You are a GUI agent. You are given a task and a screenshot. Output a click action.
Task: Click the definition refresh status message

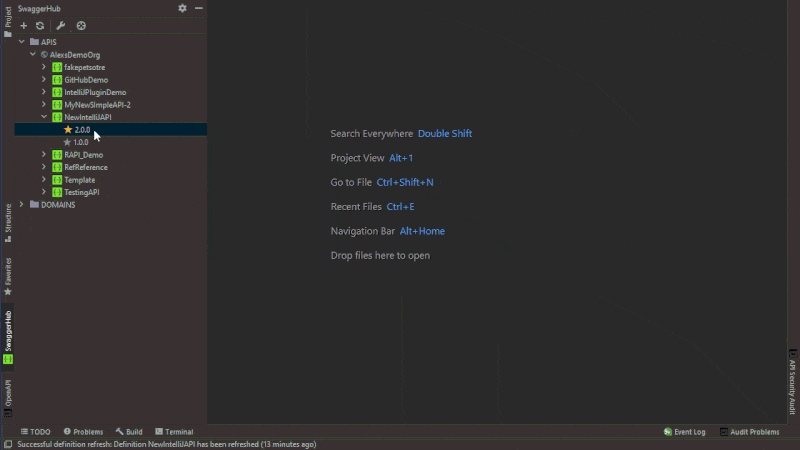[167, 444]
